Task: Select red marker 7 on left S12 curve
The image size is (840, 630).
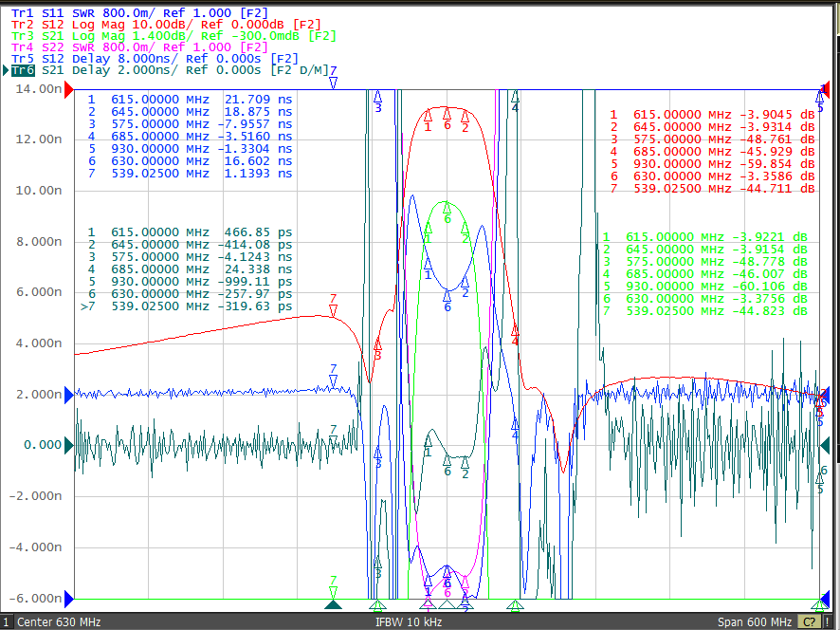Action: tap(333, 310)
